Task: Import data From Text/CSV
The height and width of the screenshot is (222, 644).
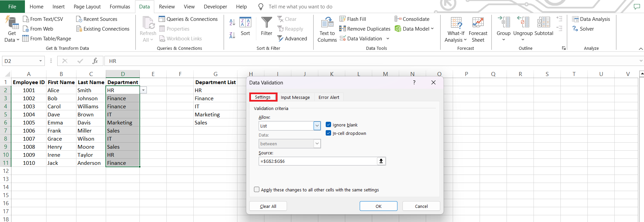Action: 43,19
